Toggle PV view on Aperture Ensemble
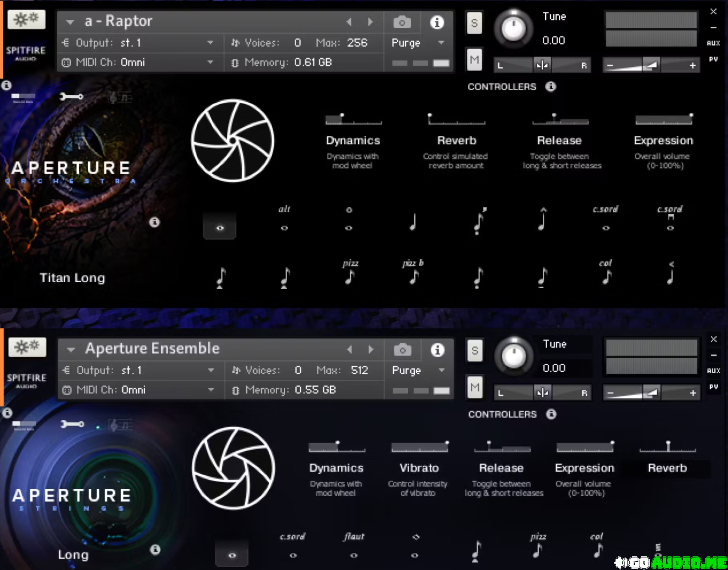 pyautogui.click(x=713, y=387)
